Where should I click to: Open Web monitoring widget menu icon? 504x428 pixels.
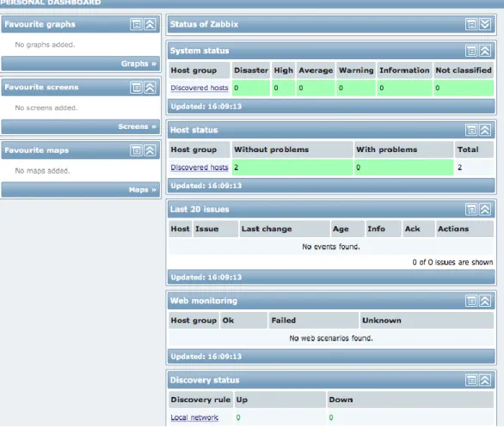pyautogui.click(x=471, y=301)
